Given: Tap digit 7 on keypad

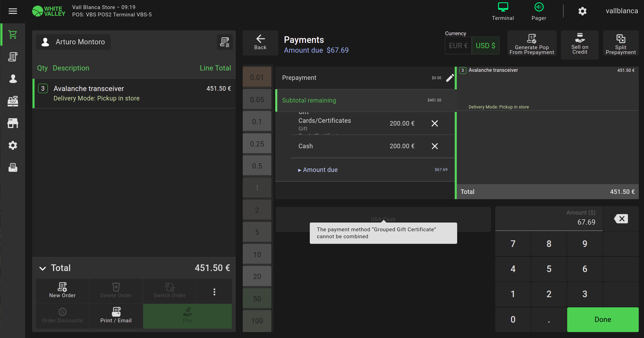Looking at the screenshot, I should 513,244.
